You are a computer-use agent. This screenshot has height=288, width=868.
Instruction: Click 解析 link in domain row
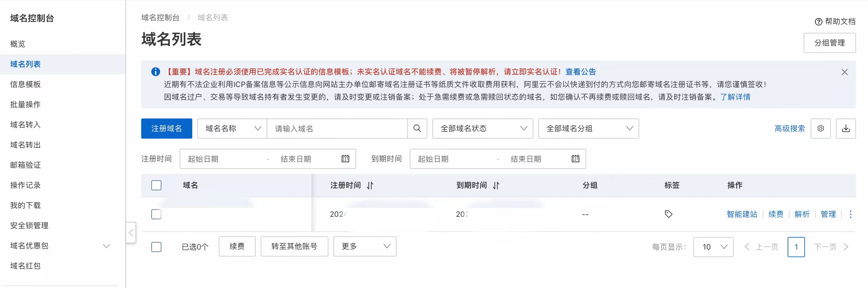(802, 214)
